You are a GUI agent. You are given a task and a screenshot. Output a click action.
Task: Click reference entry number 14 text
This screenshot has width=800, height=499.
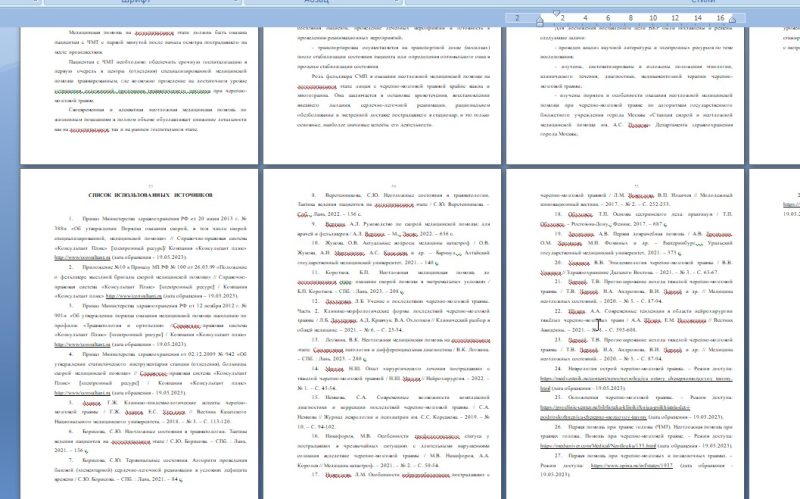click(x=393, y=378)
